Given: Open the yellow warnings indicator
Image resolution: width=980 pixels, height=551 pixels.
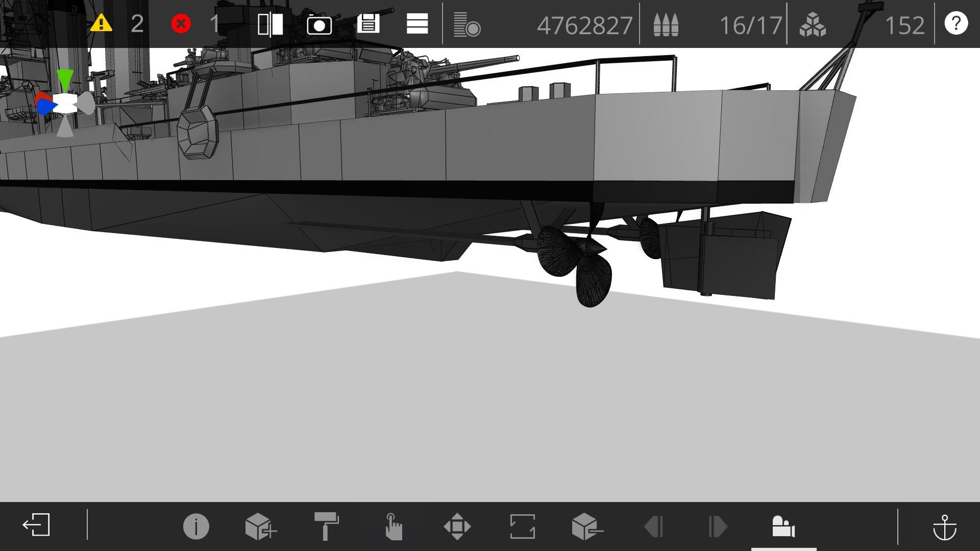Looking at the screenshot, I should [x=101, y=24].
